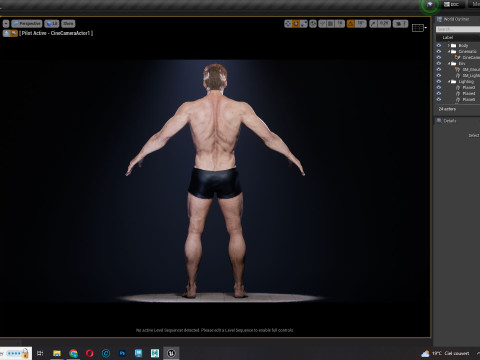Collapse the Lighting folder in outliner
Viewport: 480px width, 360px height.
tap(449, 81)
